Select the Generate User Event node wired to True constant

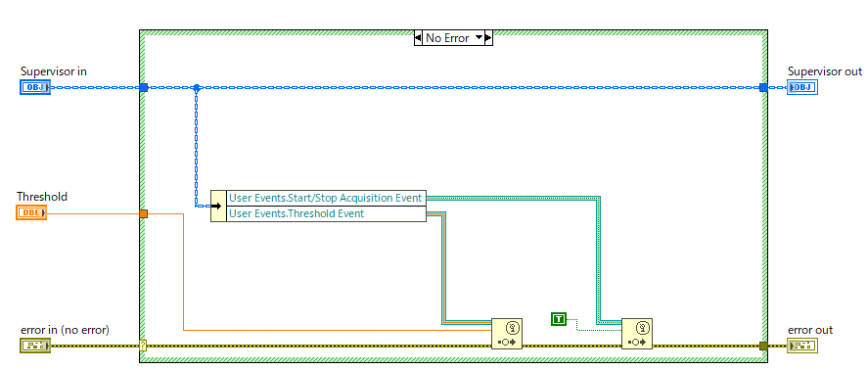637,334
